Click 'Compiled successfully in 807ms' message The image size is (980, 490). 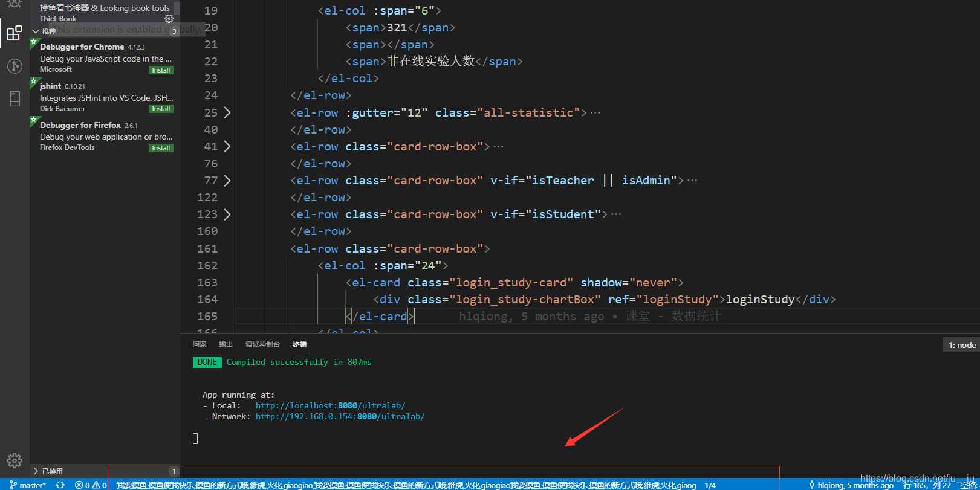click(299, 362)
